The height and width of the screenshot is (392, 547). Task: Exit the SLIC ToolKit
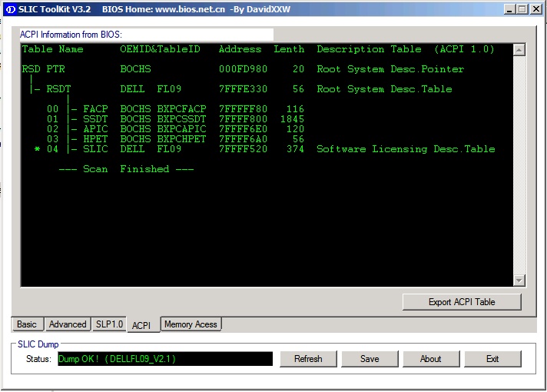click(492, 359)
